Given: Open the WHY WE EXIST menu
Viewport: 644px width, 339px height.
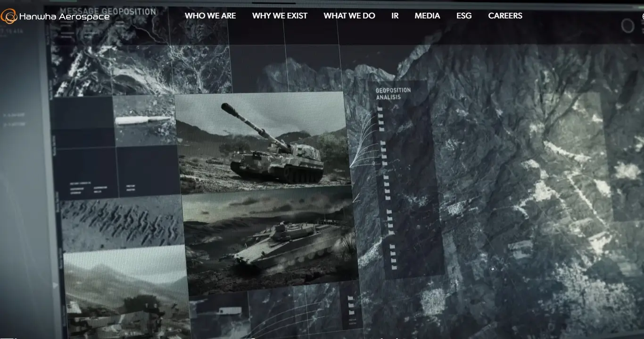Looking at the screenshot, I should tap(280, 16).
